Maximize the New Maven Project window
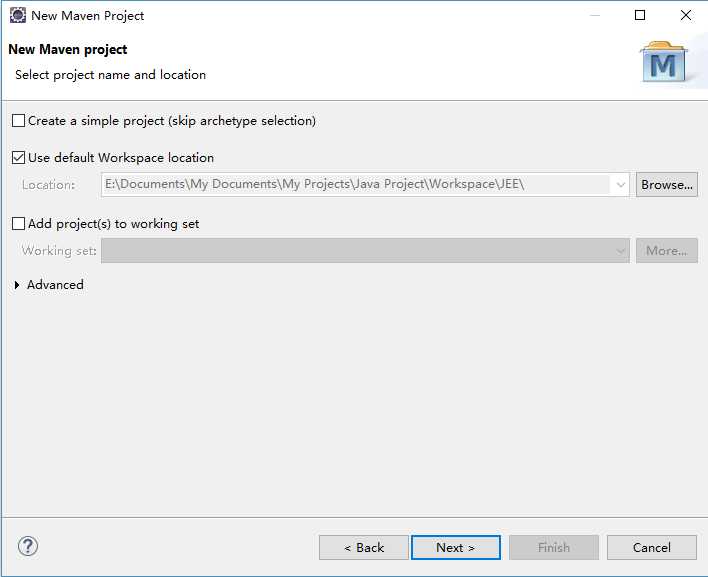The width and height of the screenshot is (708, 577). tap(640, 15)
